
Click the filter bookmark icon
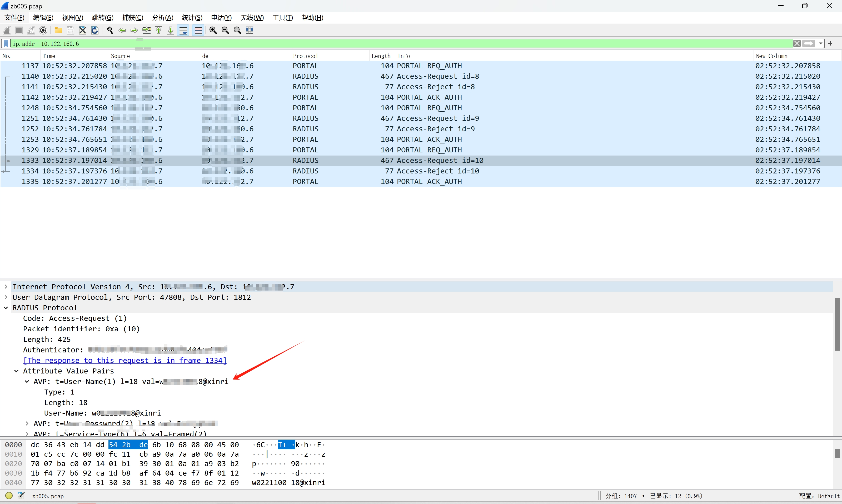pyautogui.click(x=6, y=43)
